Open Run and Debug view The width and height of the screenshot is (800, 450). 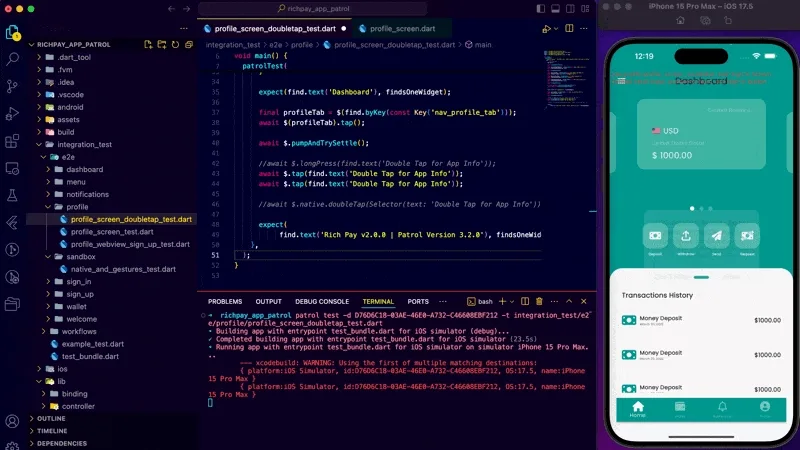[x=13, y=113]
